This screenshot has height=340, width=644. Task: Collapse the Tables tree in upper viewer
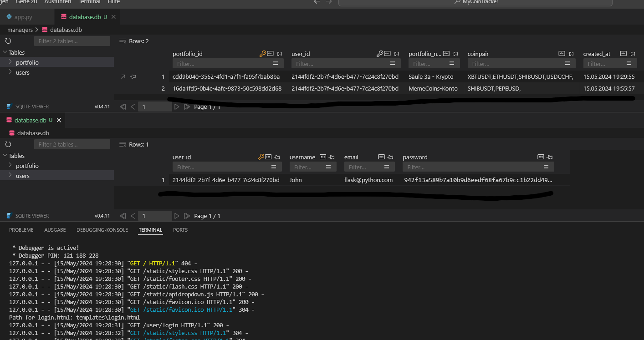(5, 52)
